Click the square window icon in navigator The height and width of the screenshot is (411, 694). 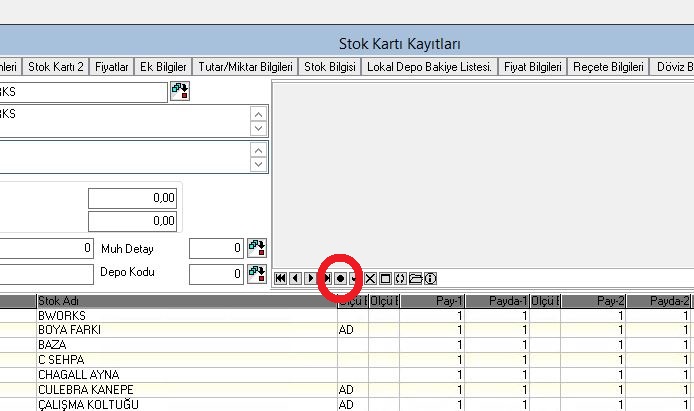pyautogui.click(x=386, y=278)
